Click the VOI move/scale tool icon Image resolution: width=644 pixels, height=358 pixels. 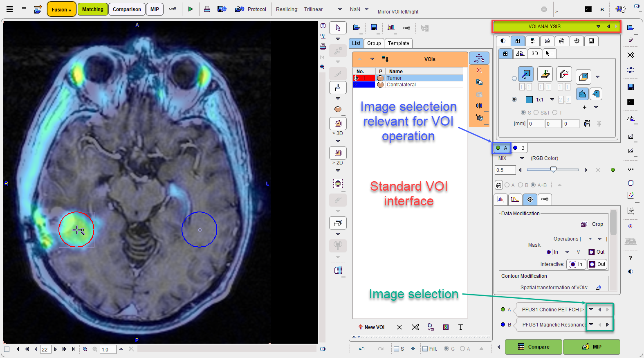pos(479,58)
